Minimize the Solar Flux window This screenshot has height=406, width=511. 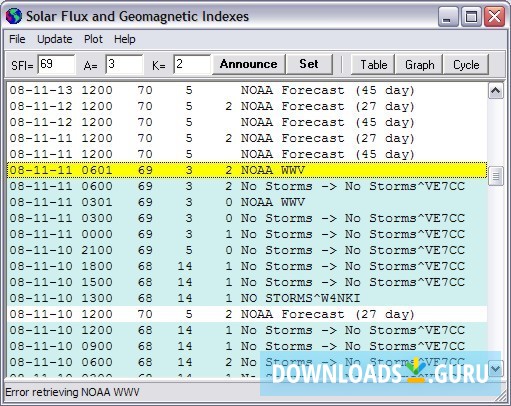pos(448,17)
